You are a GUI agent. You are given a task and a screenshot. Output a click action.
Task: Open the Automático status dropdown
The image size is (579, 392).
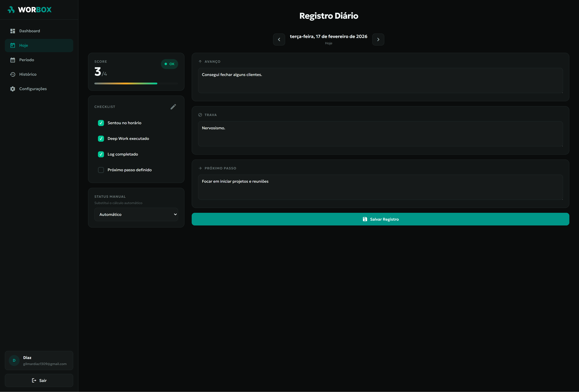(136, 214)
